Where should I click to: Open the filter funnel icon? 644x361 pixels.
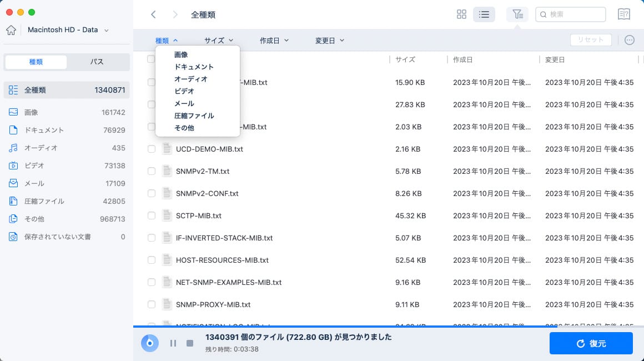click(517, 14)
